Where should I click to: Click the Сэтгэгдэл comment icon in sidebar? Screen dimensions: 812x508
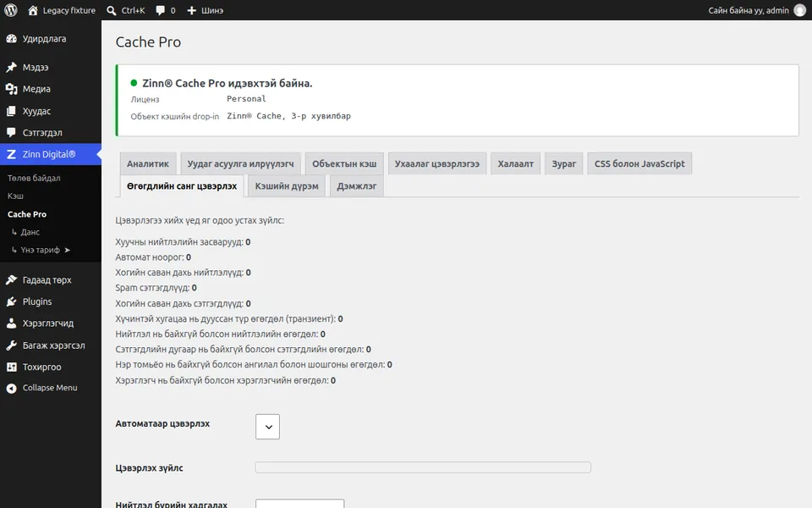coord(11,133)
